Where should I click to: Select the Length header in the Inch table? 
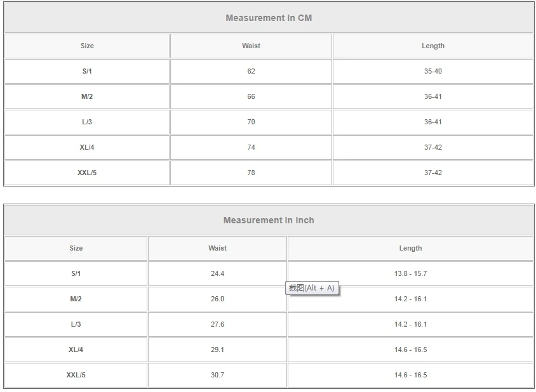[x=410, y=248]
